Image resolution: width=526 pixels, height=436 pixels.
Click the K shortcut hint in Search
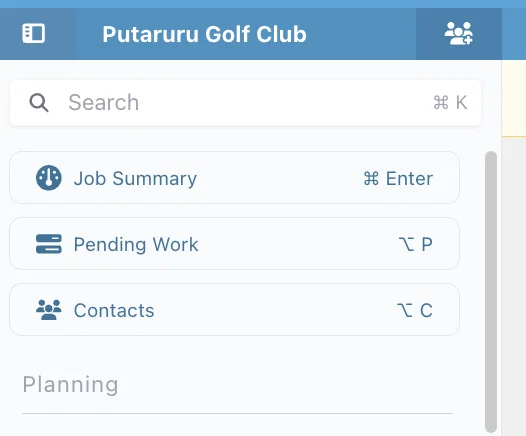point(461,102)
